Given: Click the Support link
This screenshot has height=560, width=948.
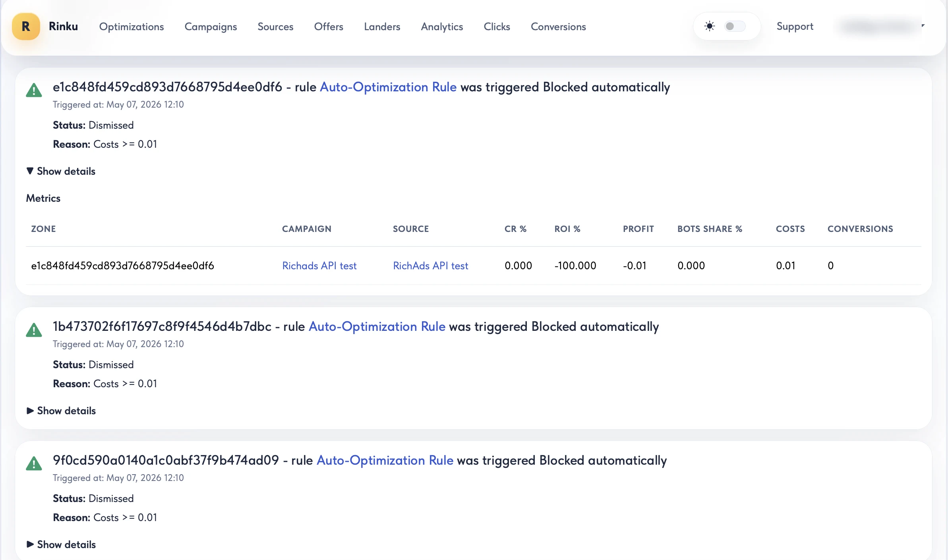Looking at the screenshot, I should click(795, 26).
